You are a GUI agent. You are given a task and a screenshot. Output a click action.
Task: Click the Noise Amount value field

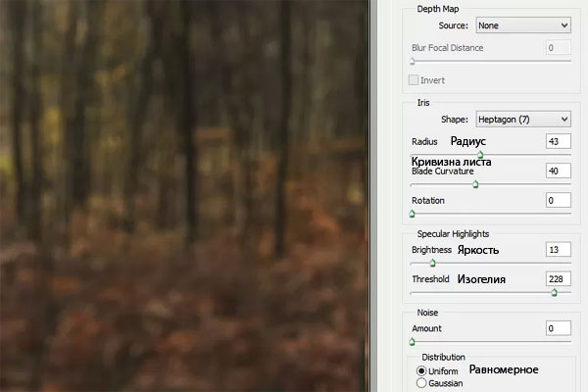[559, 328]
